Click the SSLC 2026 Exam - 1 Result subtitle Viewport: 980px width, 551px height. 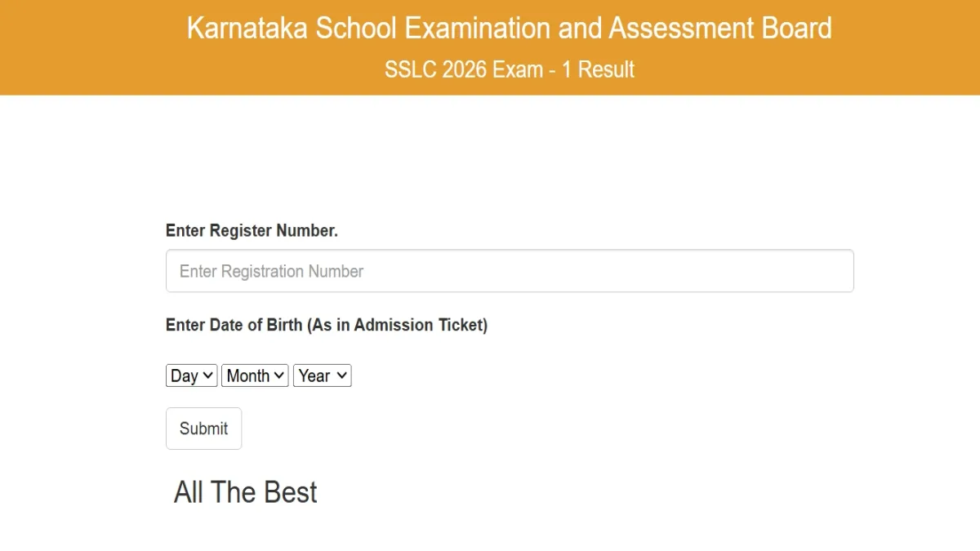coord(510,69)
